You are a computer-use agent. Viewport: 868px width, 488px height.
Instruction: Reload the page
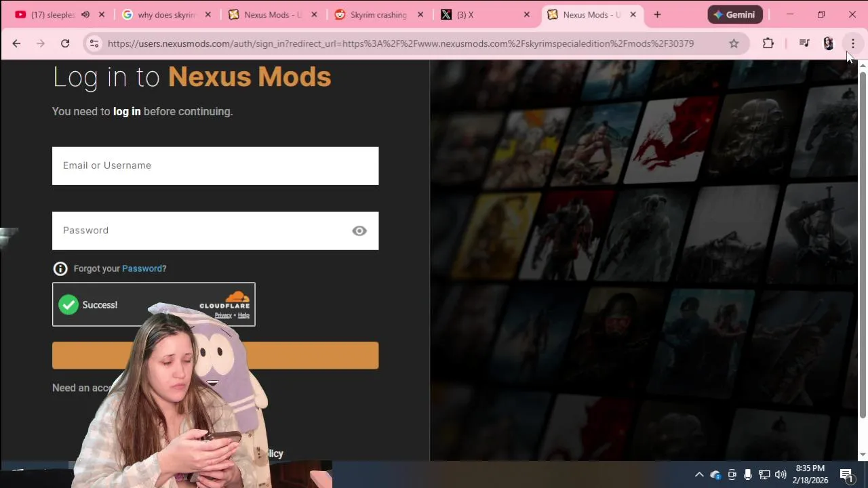[x=65, y=43]
